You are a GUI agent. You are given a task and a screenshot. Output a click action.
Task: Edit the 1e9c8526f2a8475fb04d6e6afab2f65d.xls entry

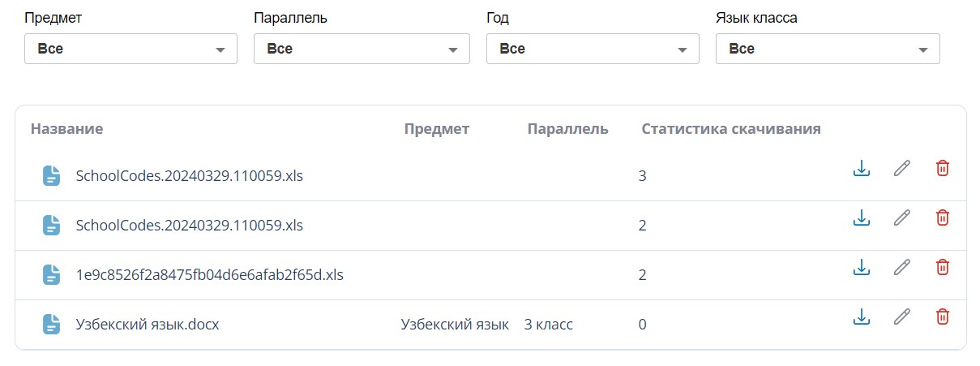click(x=901, y=267)
